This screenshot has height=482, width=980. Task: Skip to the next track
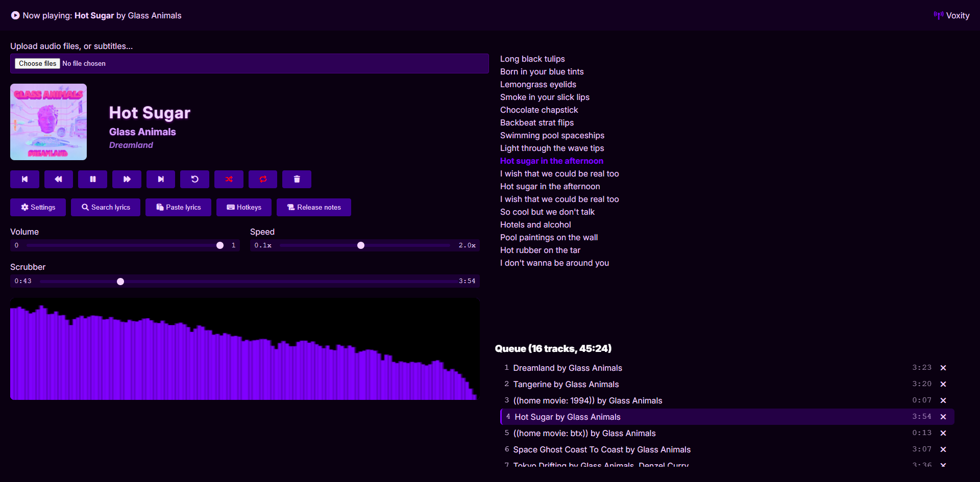point(161,179)
